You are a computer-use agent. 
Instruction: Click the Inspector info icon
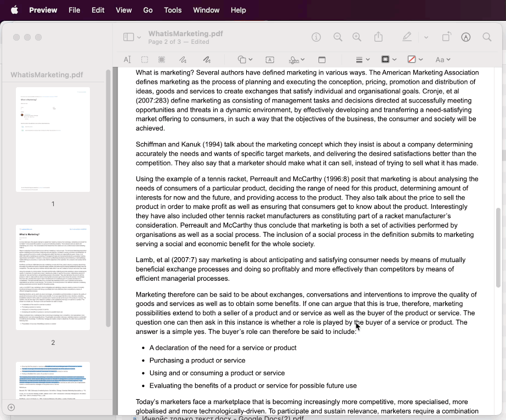coord(316,37)
